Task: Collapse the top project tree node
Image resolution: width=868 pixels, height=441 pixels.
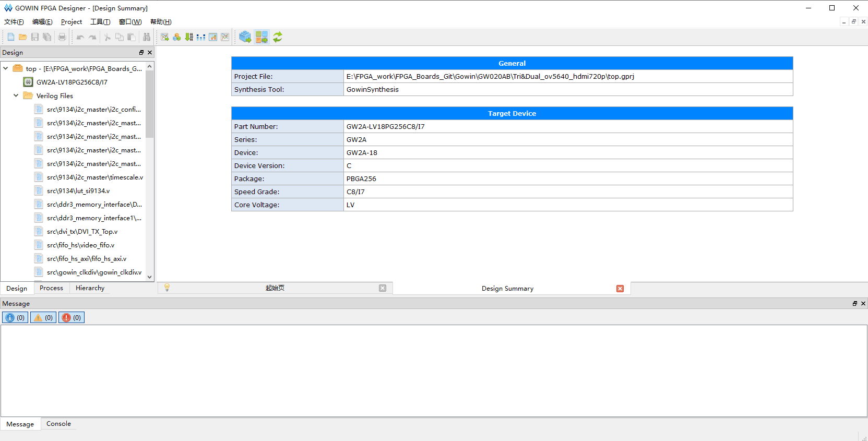Action: pyautogui.click(x=6, y=68)
